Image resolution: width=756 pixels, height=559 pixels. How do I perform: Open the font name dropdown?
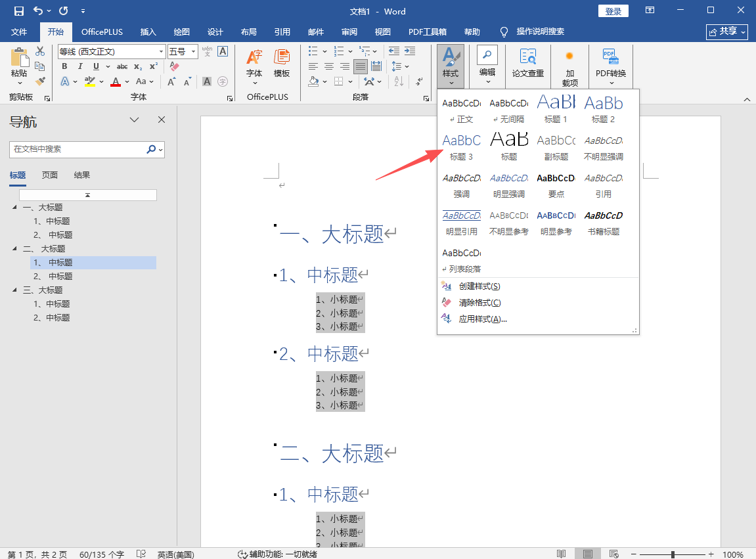point(161,51)
